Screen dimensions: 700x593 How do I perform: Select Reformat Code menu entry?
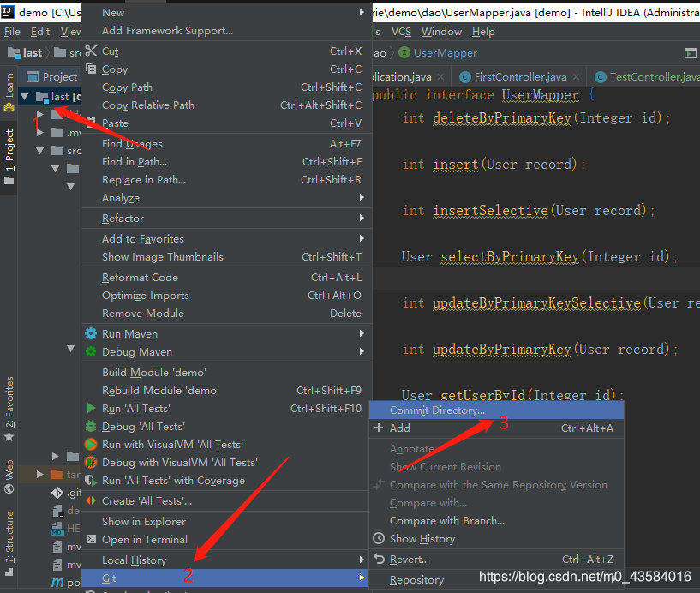[x=226, y=278]
